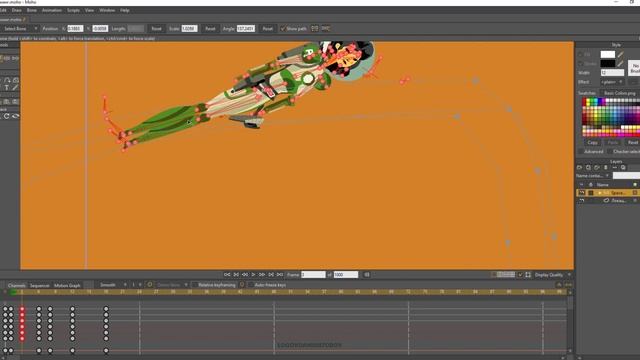Jump to the last frame
This screenshot has width=640, height=360.
[x=280, y=275]
